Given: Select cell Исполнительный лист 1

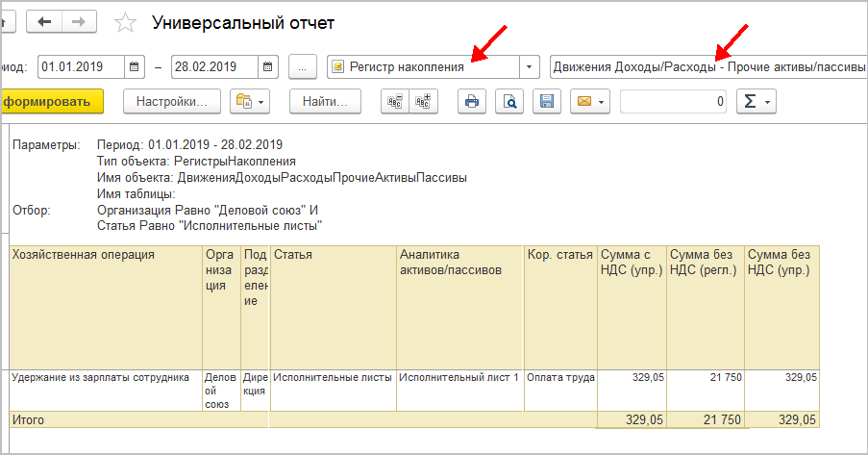Looking at the screenshot, I should pyautogui.click(x=460, y=391).
